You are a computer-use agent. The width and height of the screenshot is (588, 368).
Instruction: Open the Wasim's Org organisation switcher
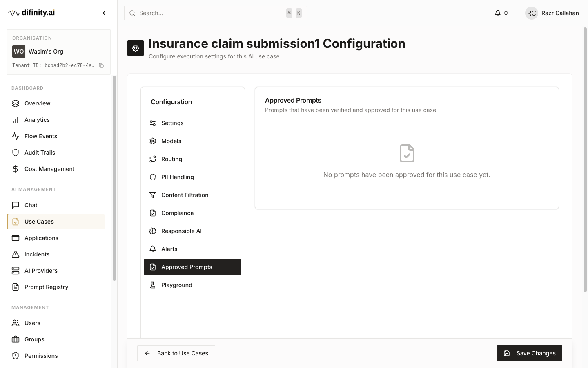(58, 52)
